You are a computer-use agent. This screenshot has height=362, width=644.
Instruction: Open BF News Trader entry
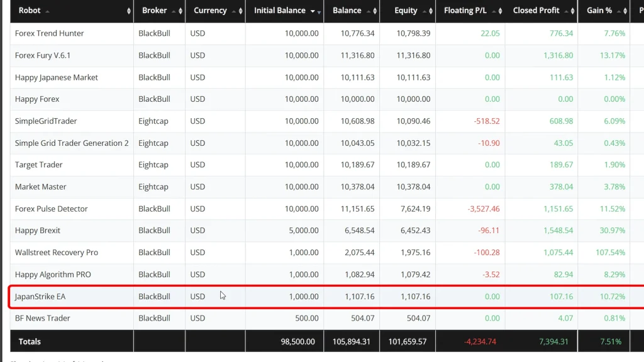pyautogui.click(x=43, y=318)
